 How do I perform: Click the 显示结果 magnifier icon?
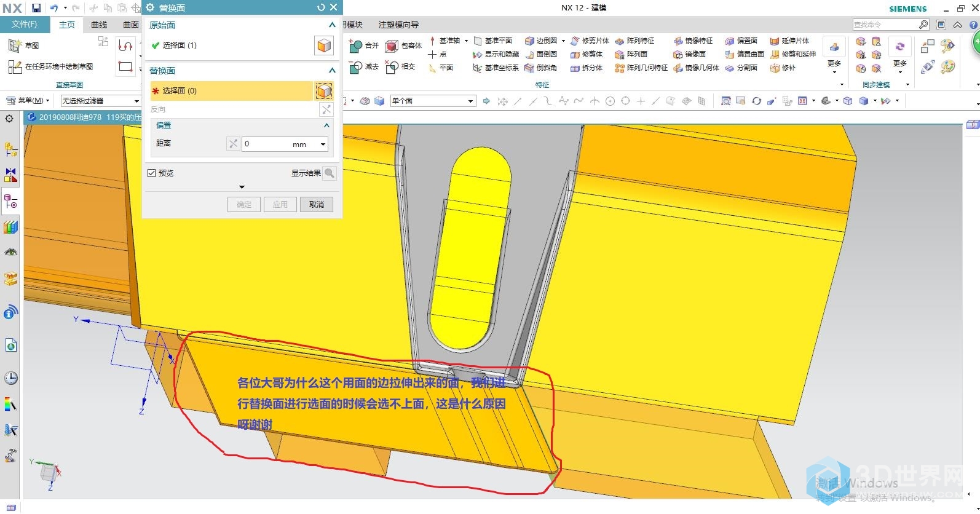tap(330, 173)
